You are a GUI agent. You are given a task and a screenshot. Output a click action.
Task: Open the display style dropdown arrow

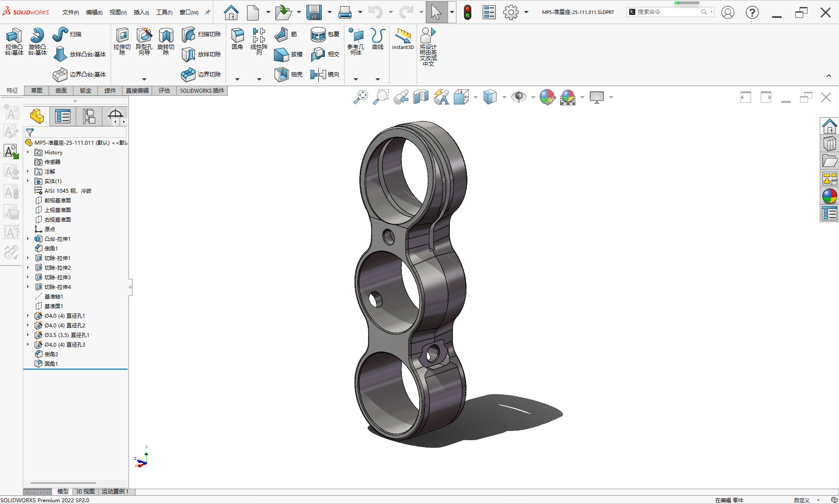click(x=504, y=97)
